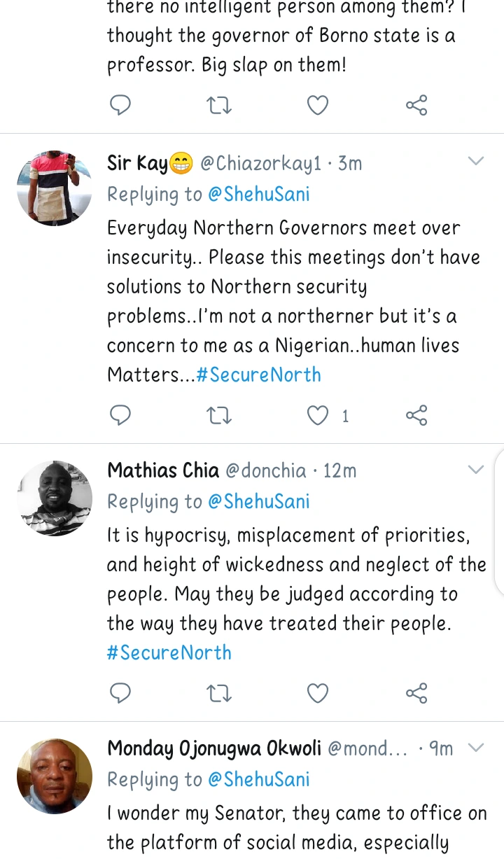Reply to Mathias Chia's tweet
The height and width of the screenshot is (859, 504).
(x=120, y=693)
